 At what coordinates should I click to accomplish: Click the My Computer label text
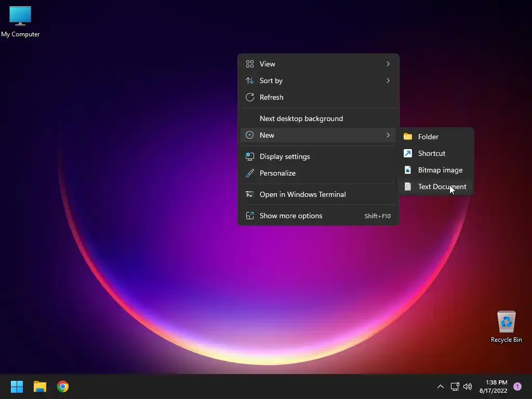click(x=20, y=34)
